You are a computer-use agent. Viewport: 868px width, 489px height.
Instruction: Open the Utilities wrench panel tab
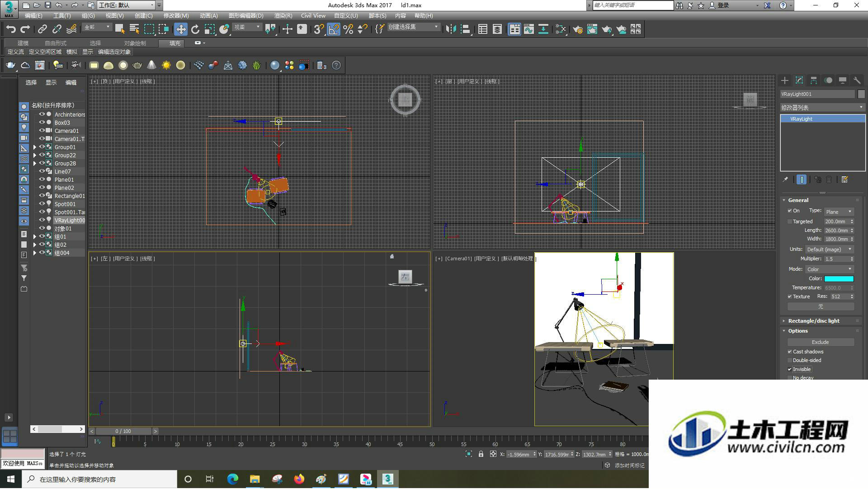(857, 80)
